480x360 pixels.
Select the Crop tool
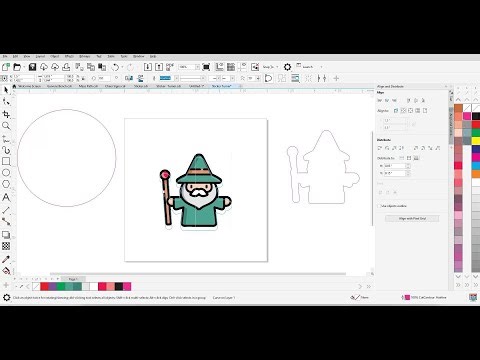[x=6, y=114]
